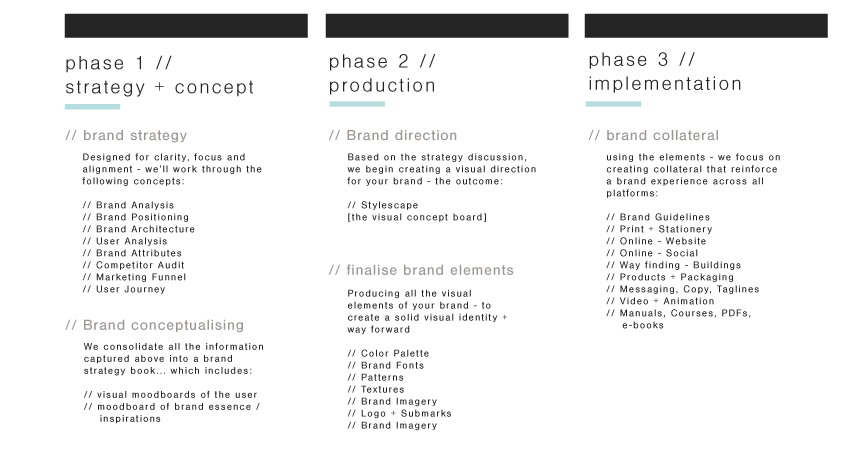Screen dimensions: 842x454
Task: Click the 'phase 2 // production' heading
Action: (x=382, y=74)
